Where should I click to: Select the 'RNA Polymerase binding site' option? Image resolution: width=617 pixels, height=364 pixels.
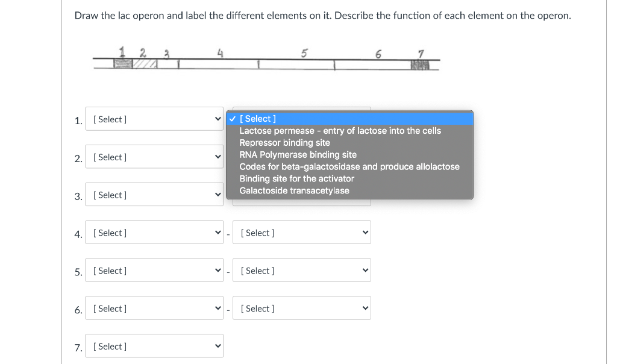[298, 155]
